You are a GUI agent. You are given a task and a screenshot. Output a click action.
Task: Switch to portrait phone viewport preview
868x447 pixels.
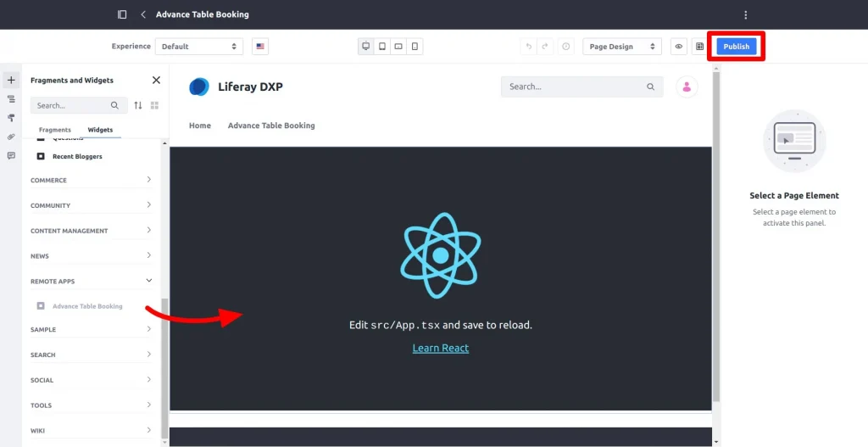click(x=415, y=47)
